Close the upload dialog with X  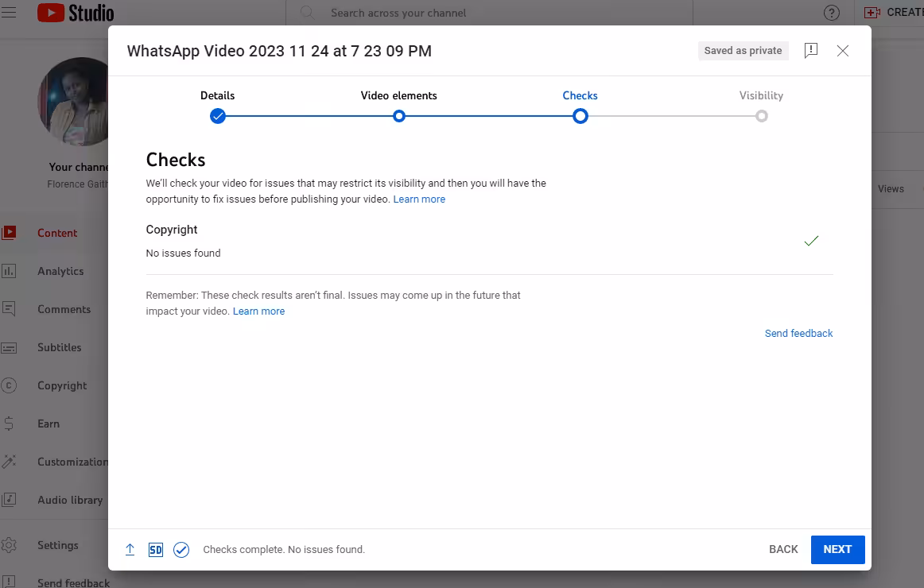tap(843, 51)
